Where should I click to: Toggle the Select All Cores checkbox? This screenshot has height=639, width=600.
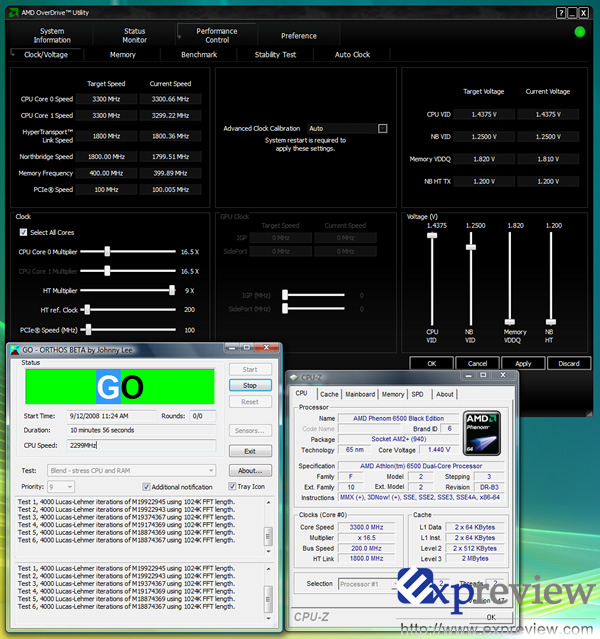coord(23,232)
